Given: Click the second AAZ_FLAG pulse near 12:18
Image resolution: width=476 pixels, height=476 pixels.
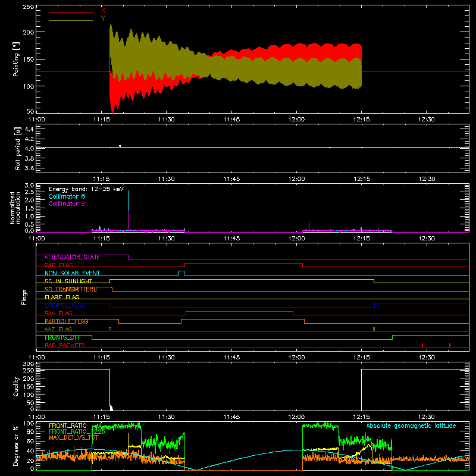Looking at the screenshot, I should pos(374,330).
